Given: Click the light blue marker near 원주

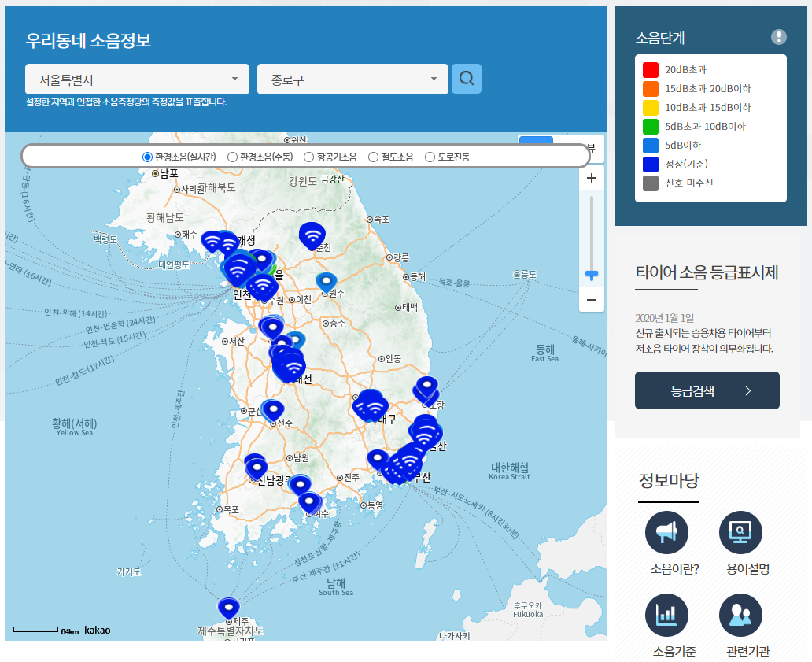Looking at the screenshot, I should (x=327, y=283).
